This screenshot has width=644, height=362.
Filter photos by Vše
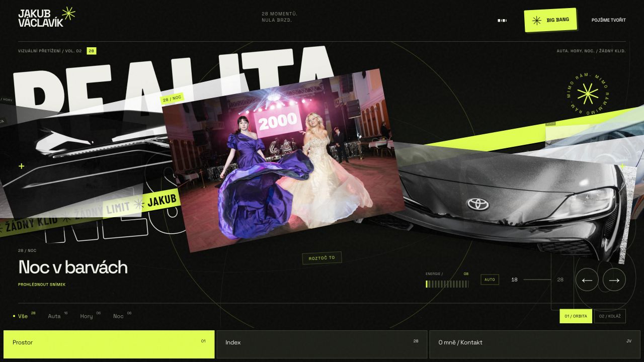click(x=24, y=316)
